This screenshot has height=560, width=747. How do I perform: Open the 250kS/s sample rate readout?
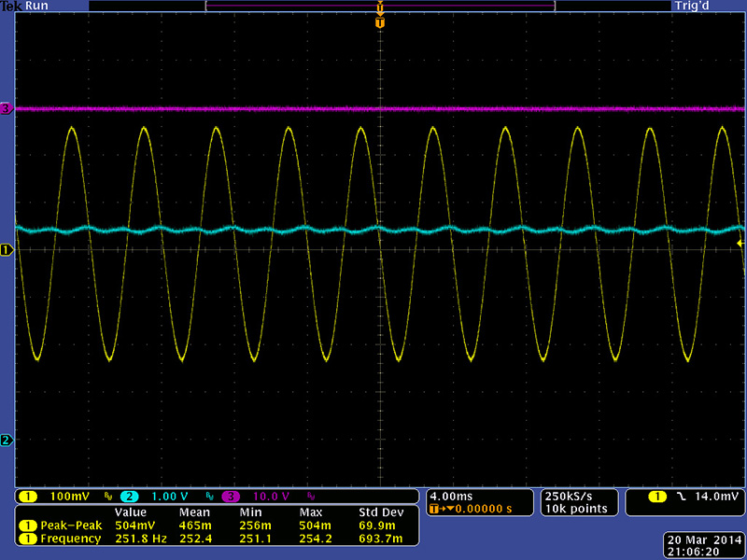tap(570, 495)
